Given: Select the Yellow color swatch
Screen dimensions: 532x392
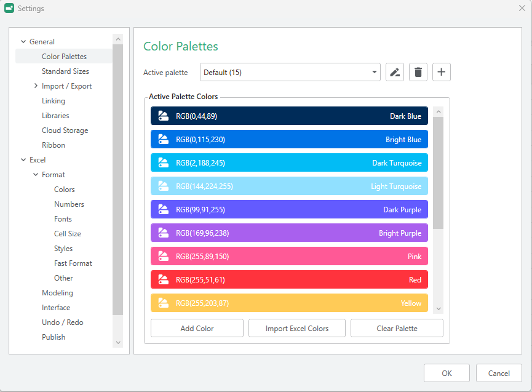Looking at the screenshot, I should tap(289, 303).
